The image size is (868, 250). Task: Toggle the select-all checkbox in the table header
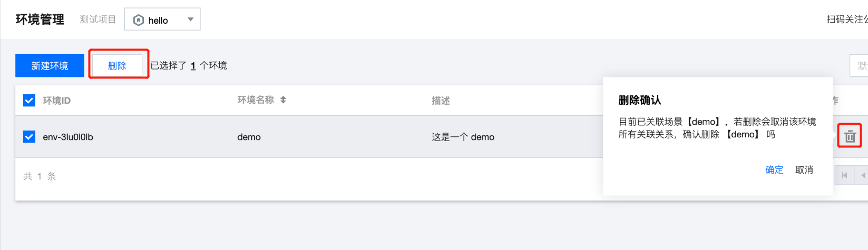point(30,100)
